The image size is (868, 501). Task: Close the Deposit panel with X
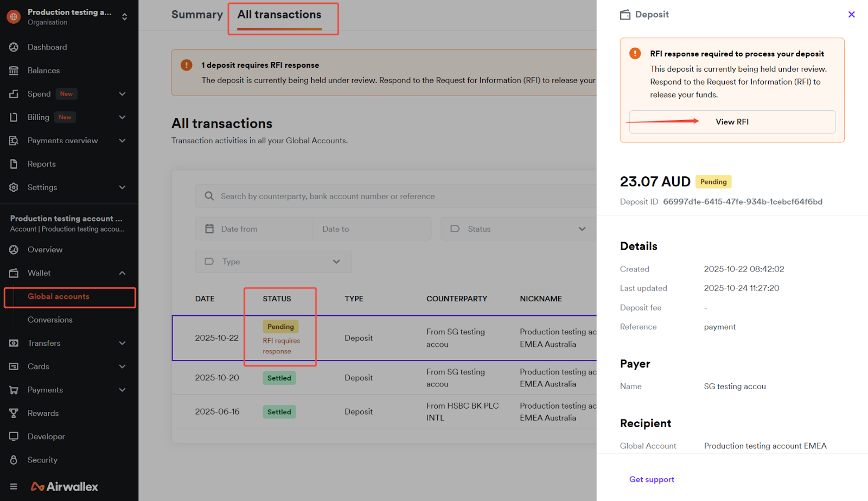[x=851, y=15]
